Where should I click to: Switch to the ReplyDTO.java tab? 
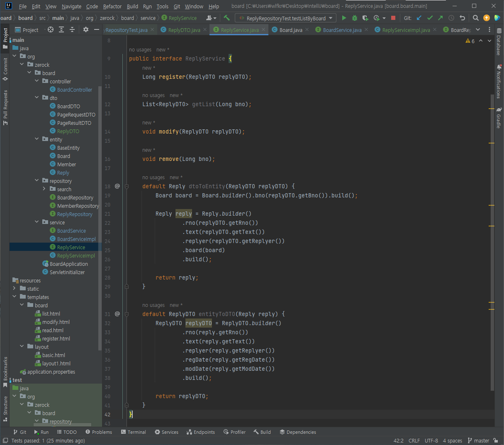pyautogui.click(x=184, y=30)
